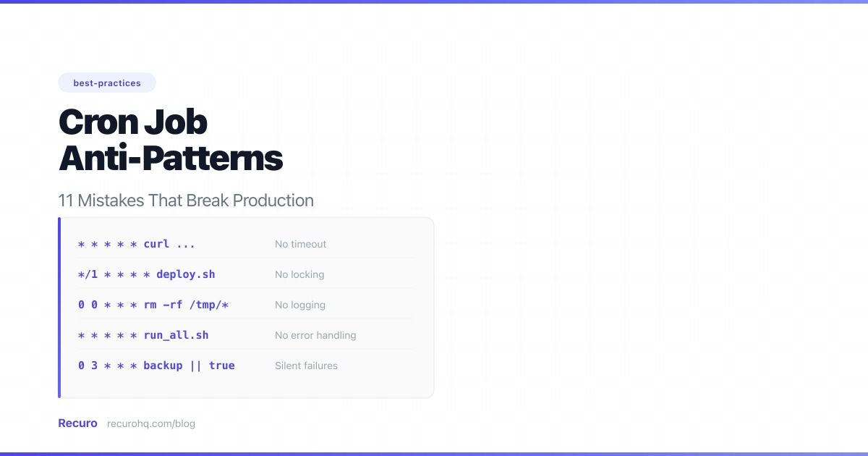Viewport: 868px width, 456px height.
Task: Select the deploy.sh cron entry
Action: tap(146, 274)
